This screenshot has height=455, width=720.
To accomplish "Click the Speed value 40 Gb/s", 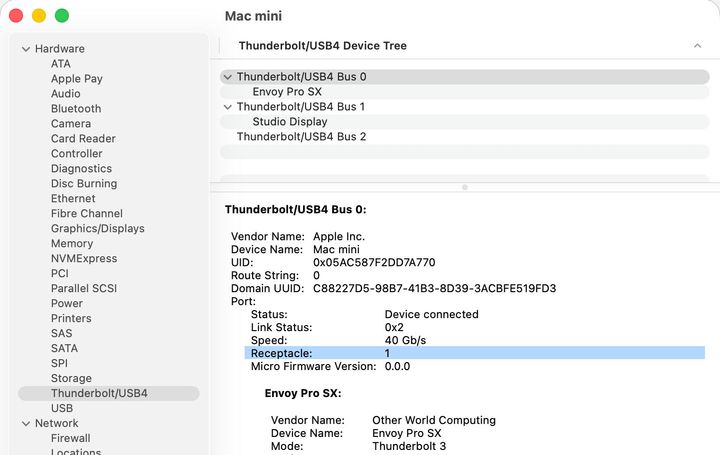I will pyautogui.click(x=405, y=340).
